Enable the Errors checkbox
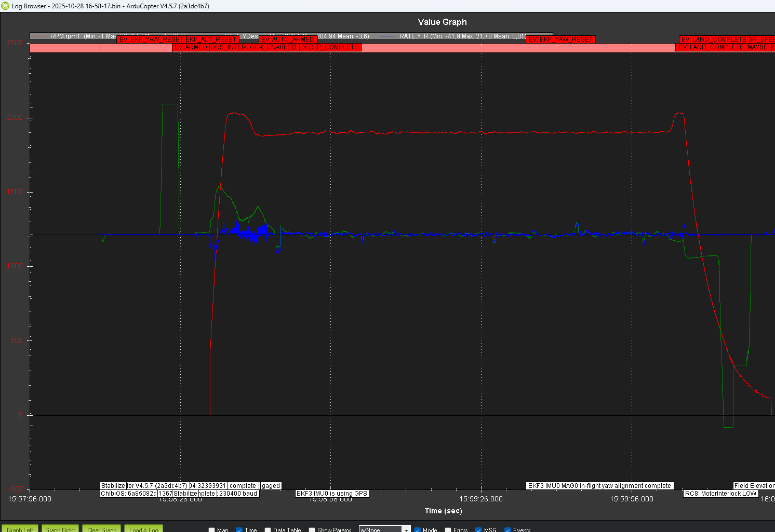 click(x=448, y=530)
